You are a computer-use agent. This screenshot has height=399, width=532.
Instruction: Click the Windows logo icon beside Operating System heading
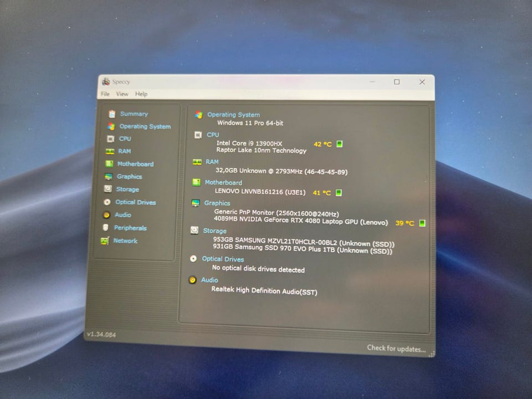[199, 115]
